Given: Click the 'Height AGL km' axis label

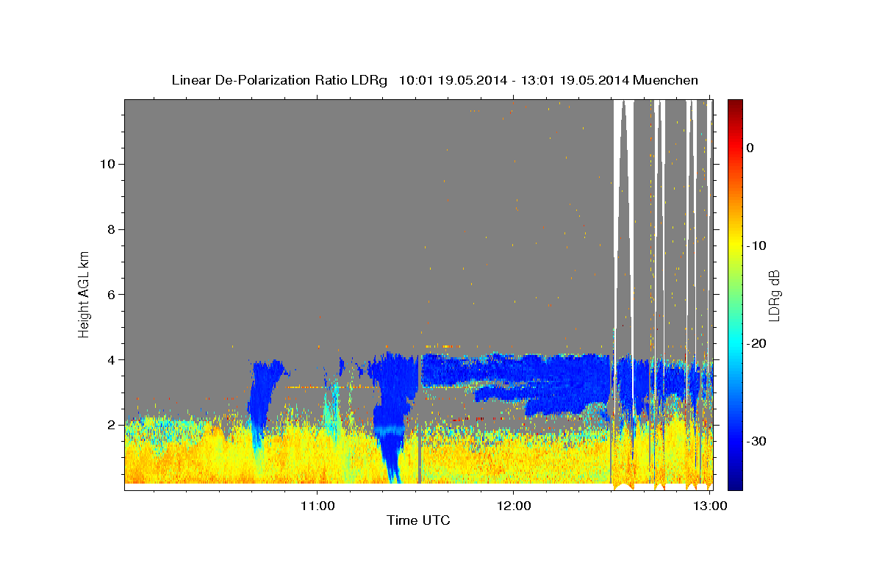Looking at the screenshot, I should click(x=85, y=293).
